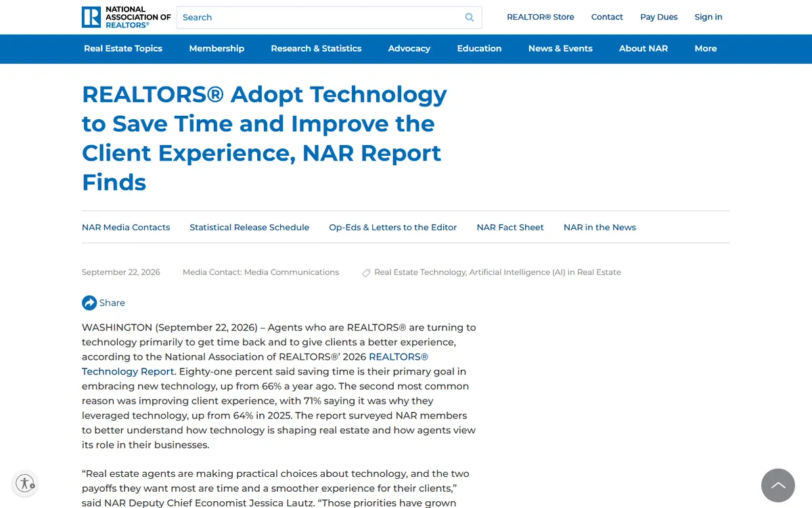Open the Research & Statistics menu
812x508 pixels.
316,49
